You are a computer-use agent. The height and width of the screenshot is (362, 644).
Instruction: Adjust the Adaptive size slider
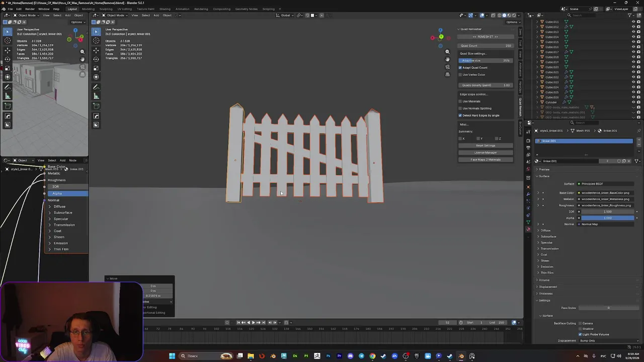coord(486,60)
